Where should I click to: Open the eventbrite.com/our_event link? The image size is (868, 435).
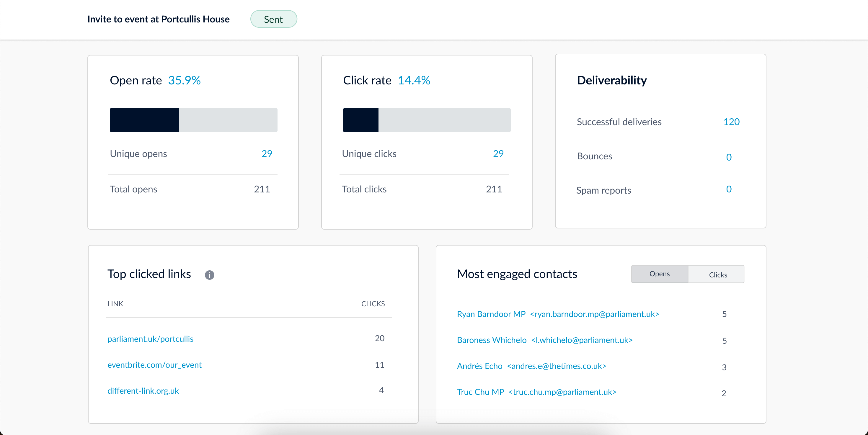click(x=154, y=365)
